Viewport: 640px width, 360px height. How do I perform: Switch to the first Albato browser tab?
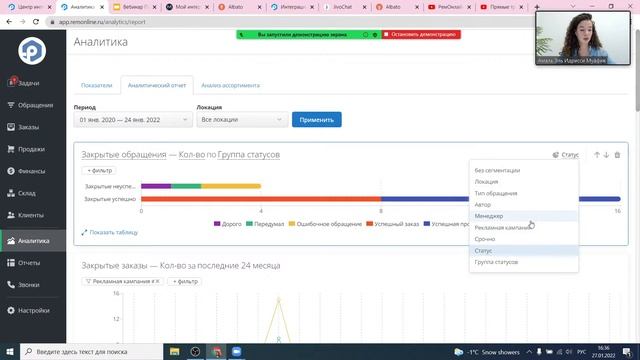tap(237, 7)
